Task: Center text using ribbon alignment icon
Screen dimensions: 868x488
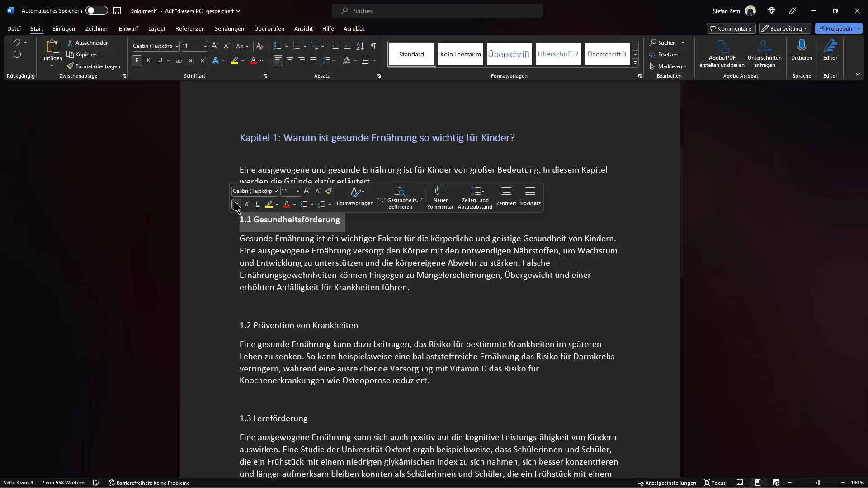Action: click(290, 61)
